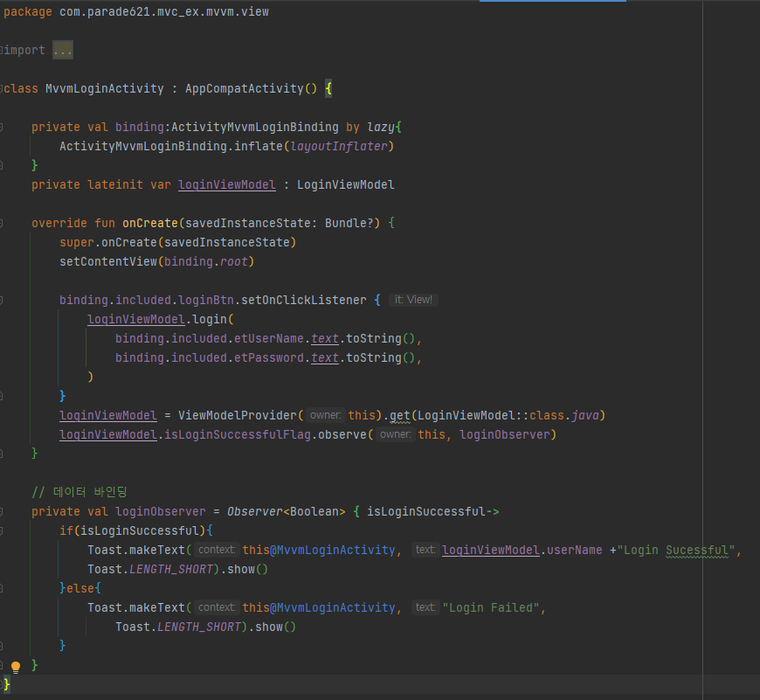Click italic 'root' in binding.root

tap(233, 262)
